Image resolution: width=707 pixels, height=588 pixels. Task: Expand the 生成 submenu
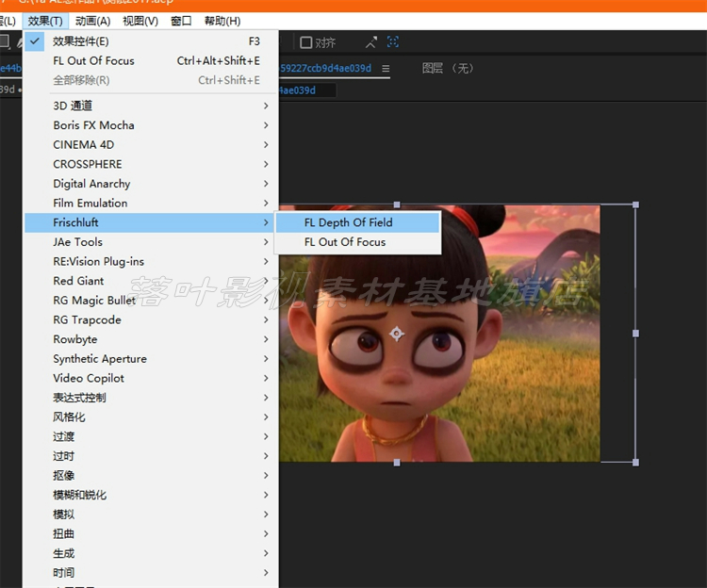151,553
